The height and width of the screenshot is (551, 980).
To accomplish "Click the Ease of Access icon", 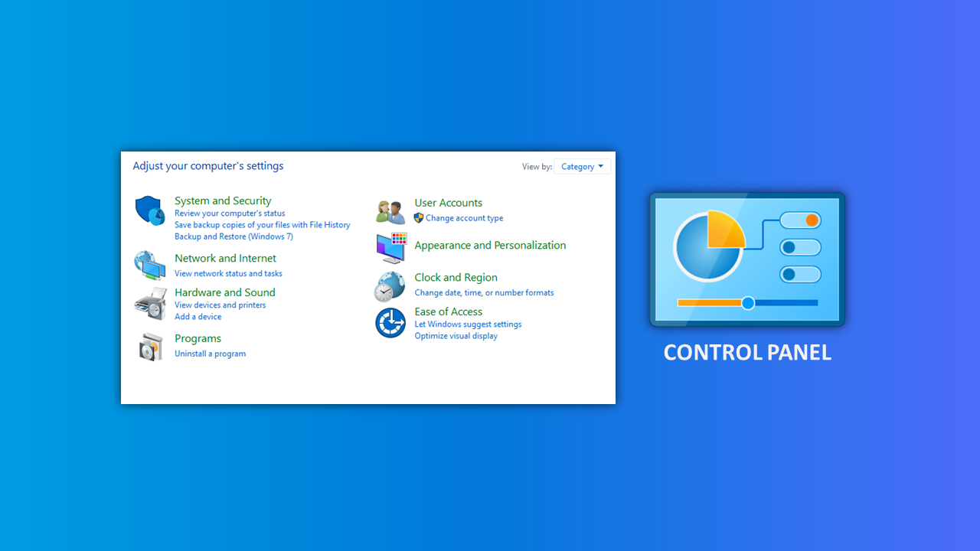I will pos(390,323).
